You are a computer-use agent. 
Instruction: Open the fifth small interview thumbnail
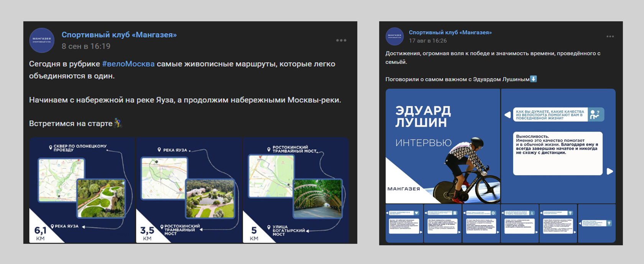pos(558,223)
